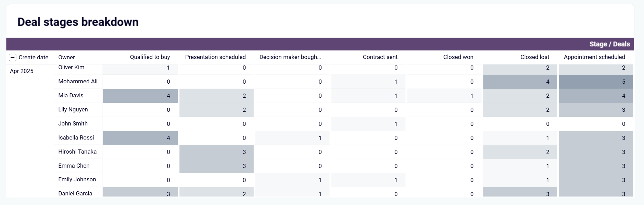Select owner Hiroshi Tanaka
This screenshot has height=205, width=644.
click(x=77, y=152)
